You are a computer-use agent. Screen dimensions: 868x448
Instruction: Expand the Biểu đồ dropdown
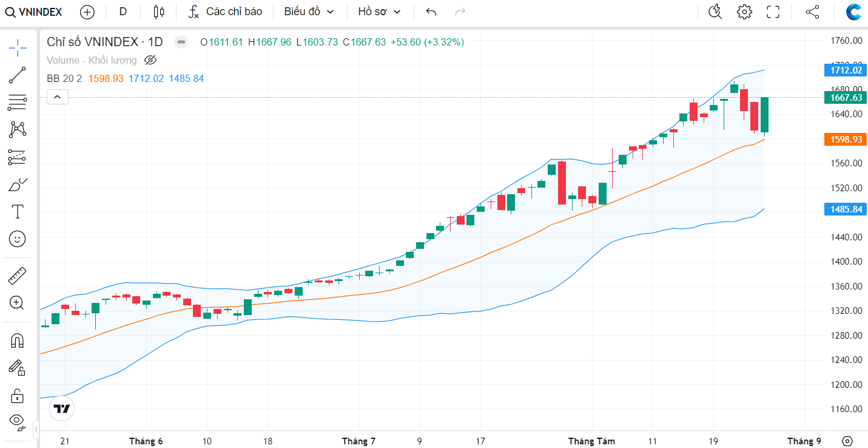tap(309, 12)
